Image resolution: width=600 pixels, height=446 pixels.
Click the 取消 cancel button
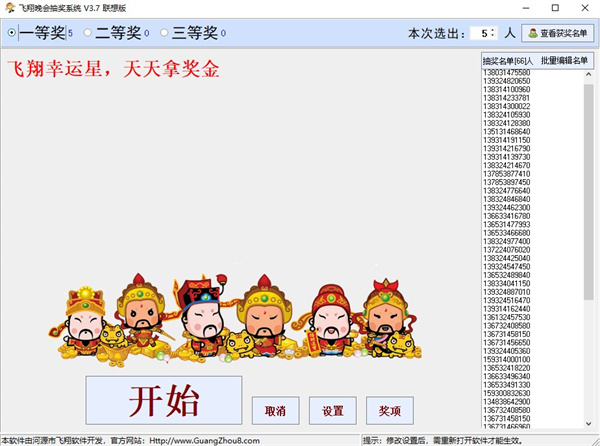coord(275,410)
